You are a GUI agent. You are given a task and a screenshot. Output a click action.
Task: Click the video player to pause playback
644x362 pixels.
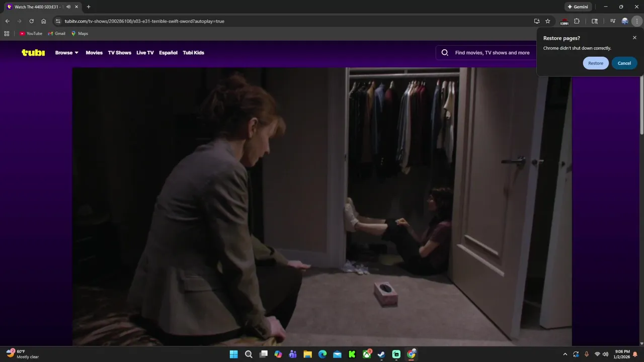(x=322, y=207)
